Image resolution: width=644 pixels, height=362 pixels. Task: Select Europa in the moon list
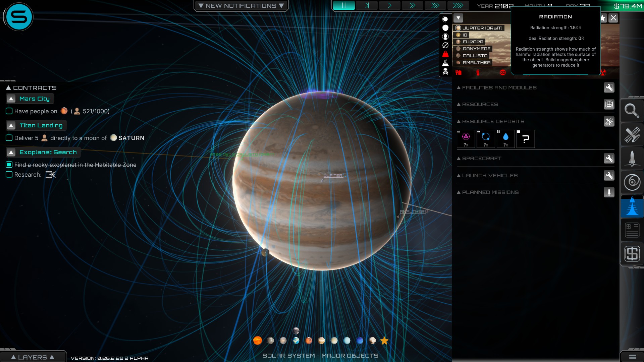tap(473, 42)
